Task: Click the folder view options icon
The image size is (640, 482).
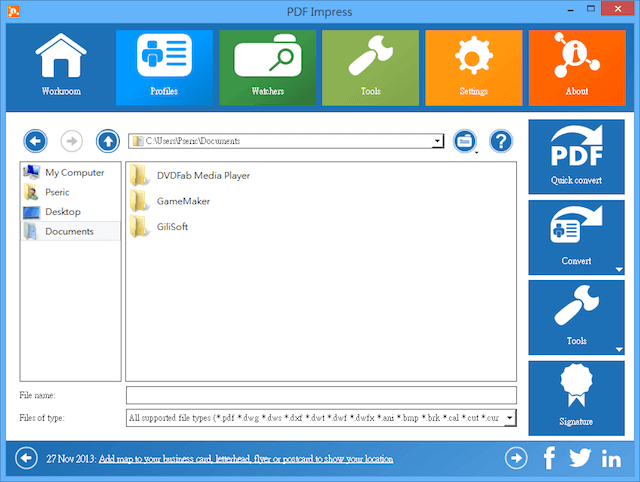Action: pos(465,141)
